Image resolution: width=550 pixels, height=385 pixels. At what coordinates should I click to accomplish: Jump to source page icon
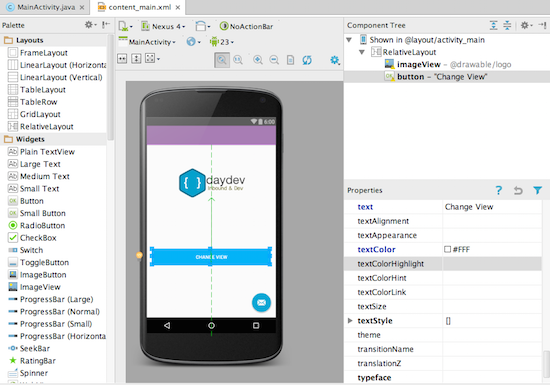[x=290, y=60]
